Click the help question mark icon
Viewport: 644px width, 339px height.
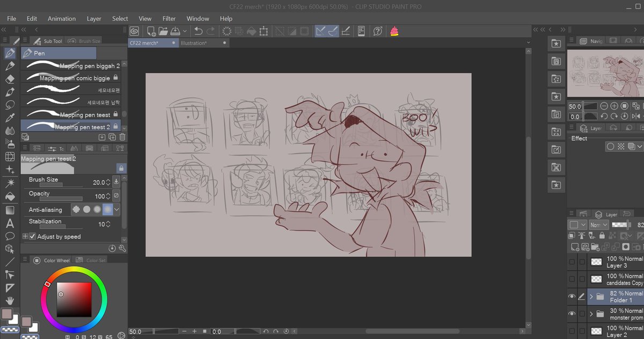(378, 31)
